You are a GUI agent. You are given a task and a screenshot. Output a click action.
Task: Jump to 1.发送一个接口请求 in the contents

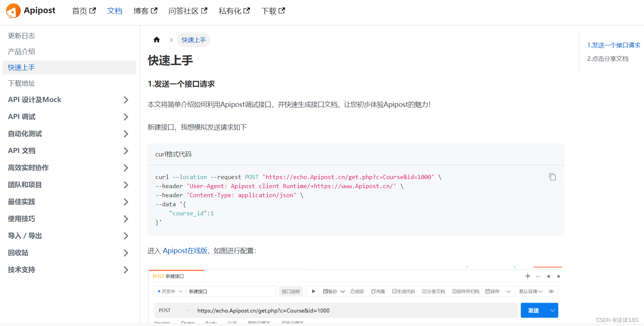click(x=613, y=45)
